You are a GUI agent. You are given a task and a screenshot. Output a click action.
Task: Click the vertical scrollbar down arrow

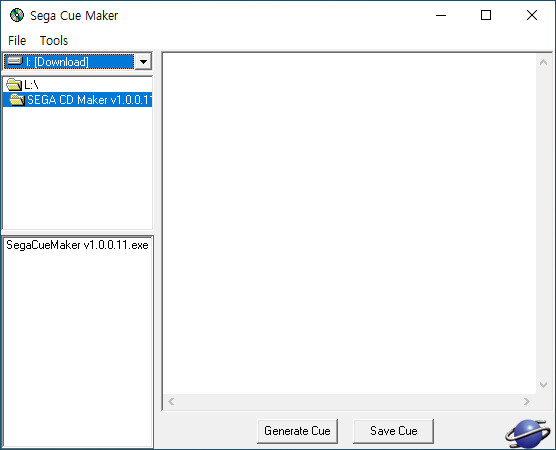pos(543,385)
